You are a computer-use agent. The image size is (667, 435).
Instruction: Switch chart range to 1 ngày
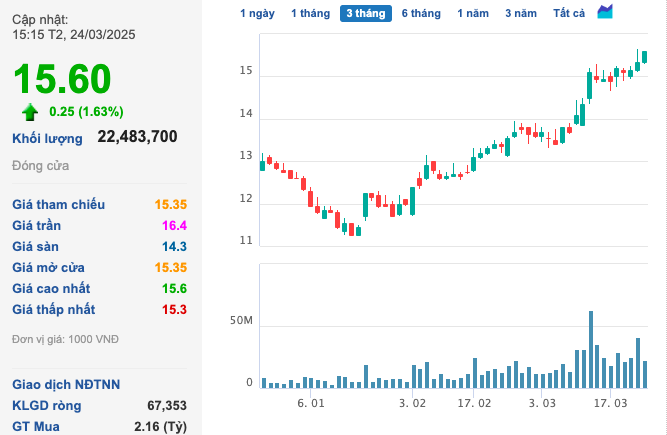(x=257, y=13)
